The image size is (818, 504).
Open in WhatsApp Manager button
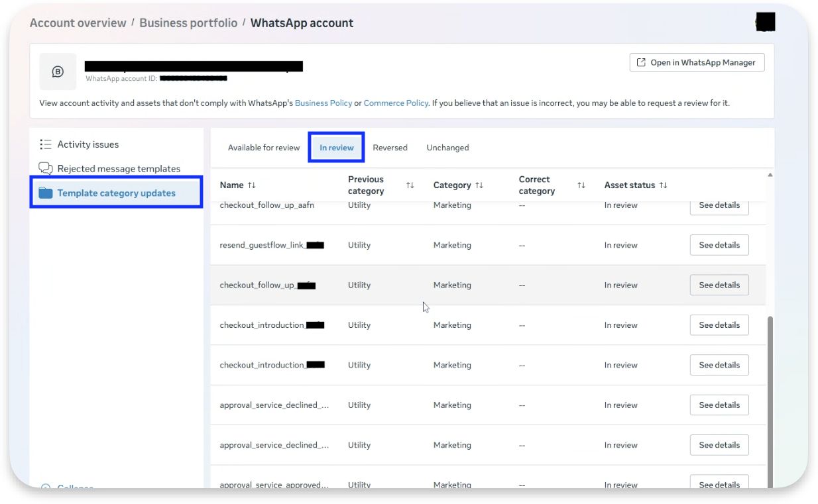click(x=697, y=62)
